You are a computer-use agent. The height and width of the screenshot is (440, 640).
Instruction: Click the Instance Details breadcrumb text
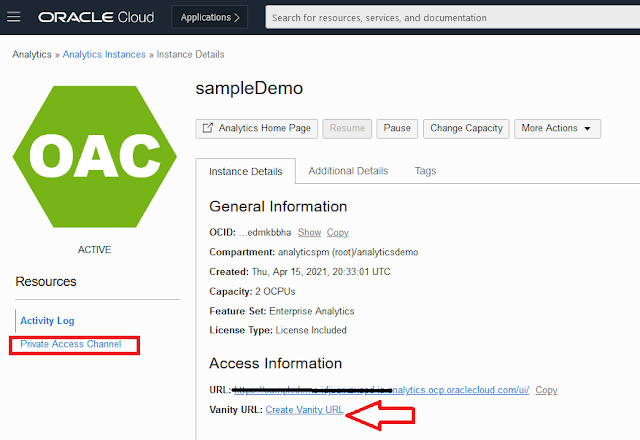pos(190,54)
